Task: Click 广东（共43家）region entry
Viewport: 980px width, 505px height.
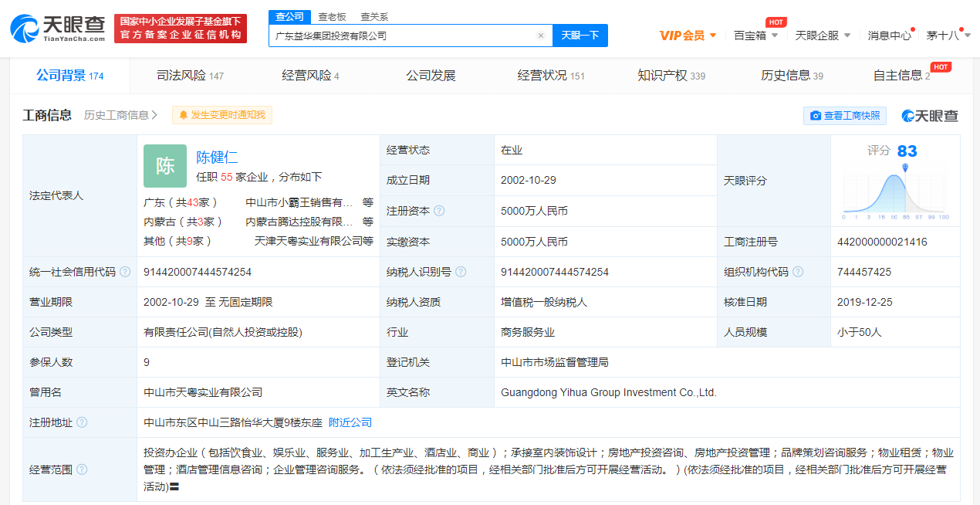Action: click(x=181, y=202)
